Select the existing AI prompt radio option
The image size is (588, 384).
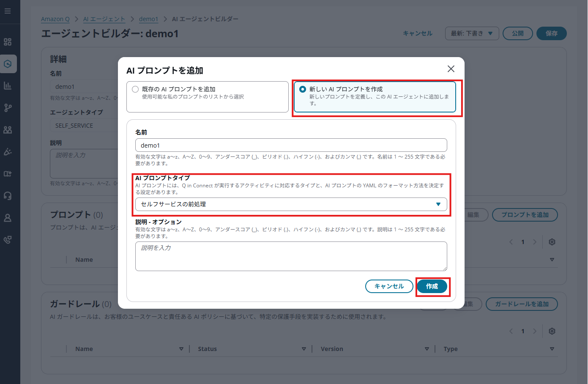pos(135,89)
